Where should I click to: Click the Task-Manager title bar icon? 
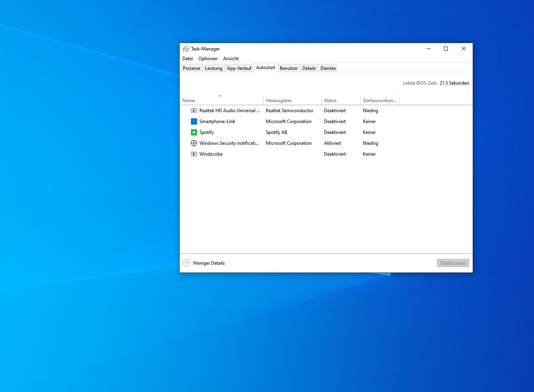coord(186,49)
